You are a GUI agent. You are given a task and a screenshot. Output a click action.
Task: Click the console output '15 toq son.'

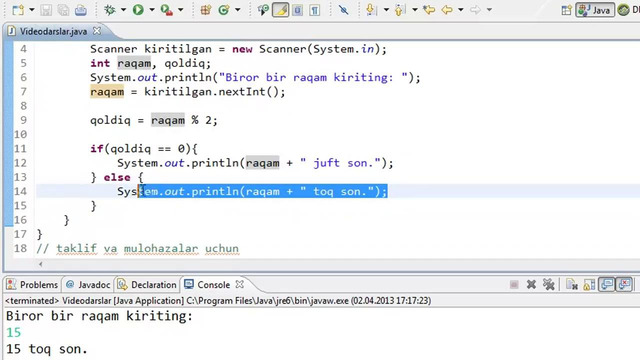pos(47,349)
